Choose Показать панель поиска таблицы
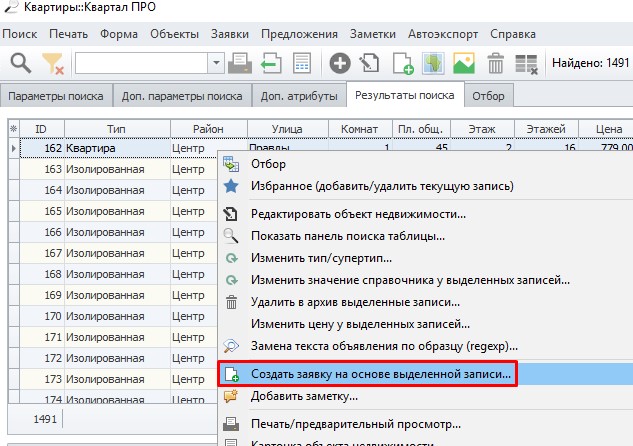Image resolution: width=633 pixels, height=446 pixels. tap(425, 236)
